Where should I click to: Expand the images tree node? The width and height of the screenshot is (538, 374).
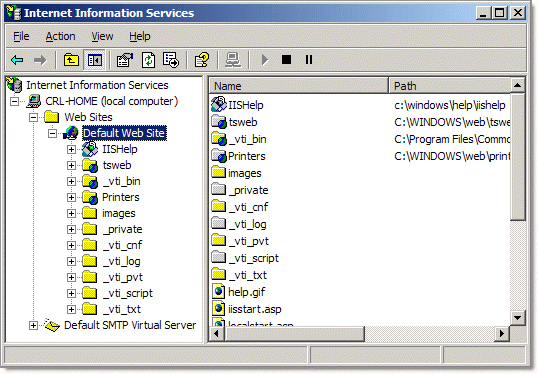point(71,213)
